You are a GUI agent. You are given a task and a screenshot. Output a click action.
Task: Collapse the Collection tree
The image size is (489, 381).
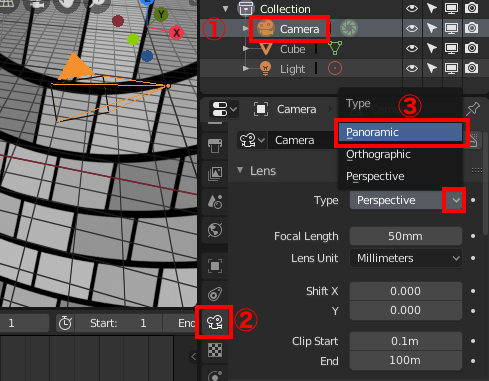click(226, 8)
